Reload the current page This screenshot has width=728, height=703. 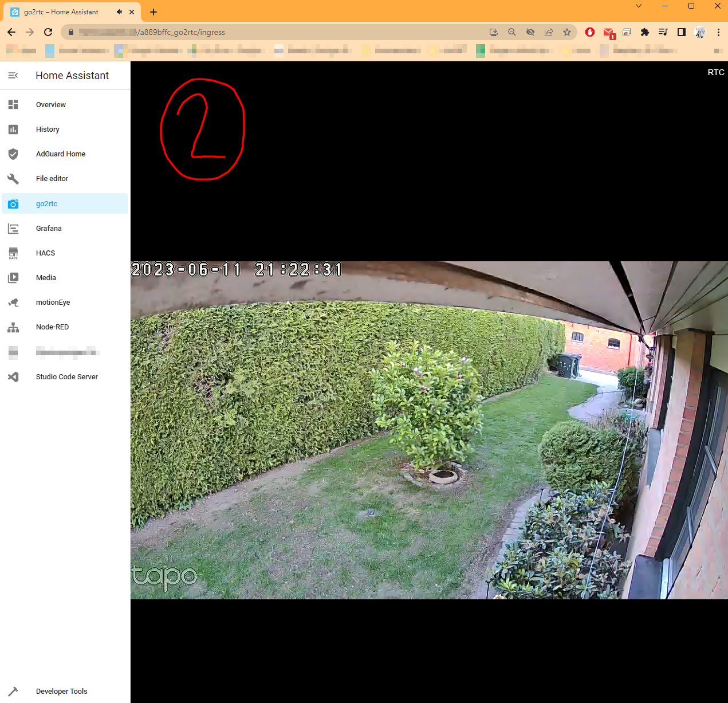pos(48,32)
